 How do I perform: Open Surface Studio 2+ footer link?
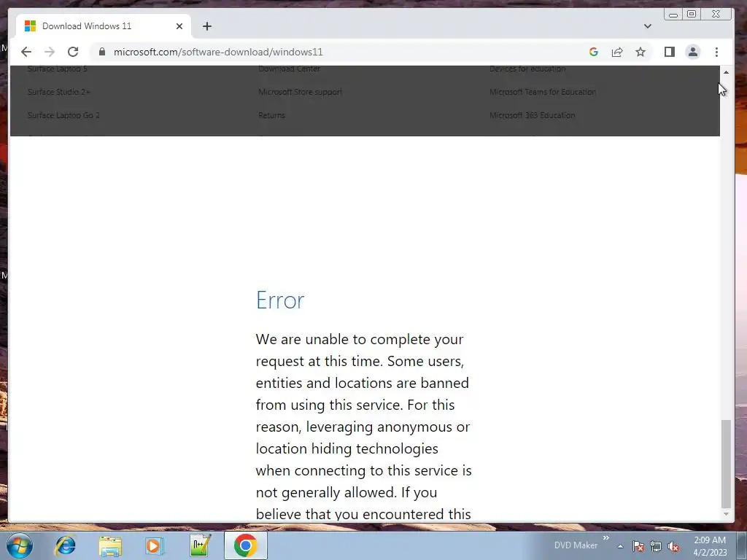tap(58, 92)
